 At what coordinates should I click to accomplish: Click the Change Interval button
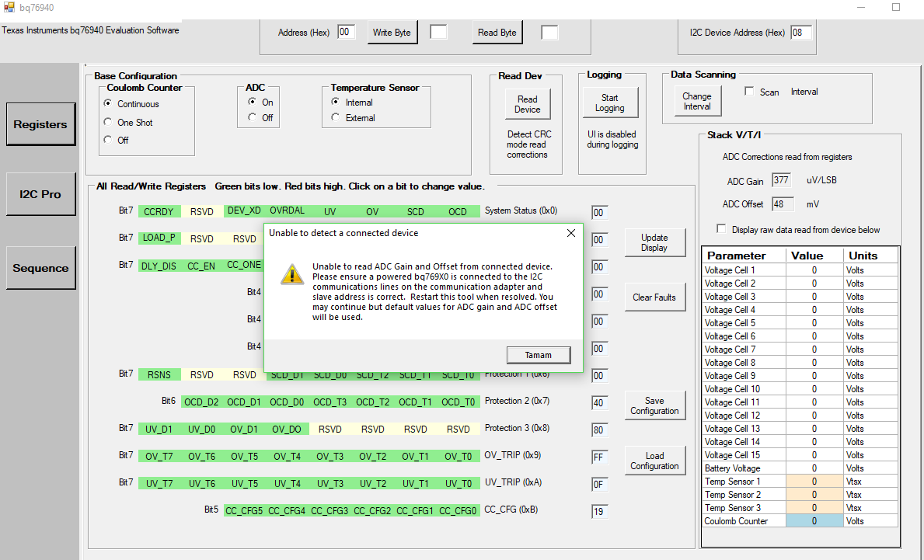click(697, 101)
